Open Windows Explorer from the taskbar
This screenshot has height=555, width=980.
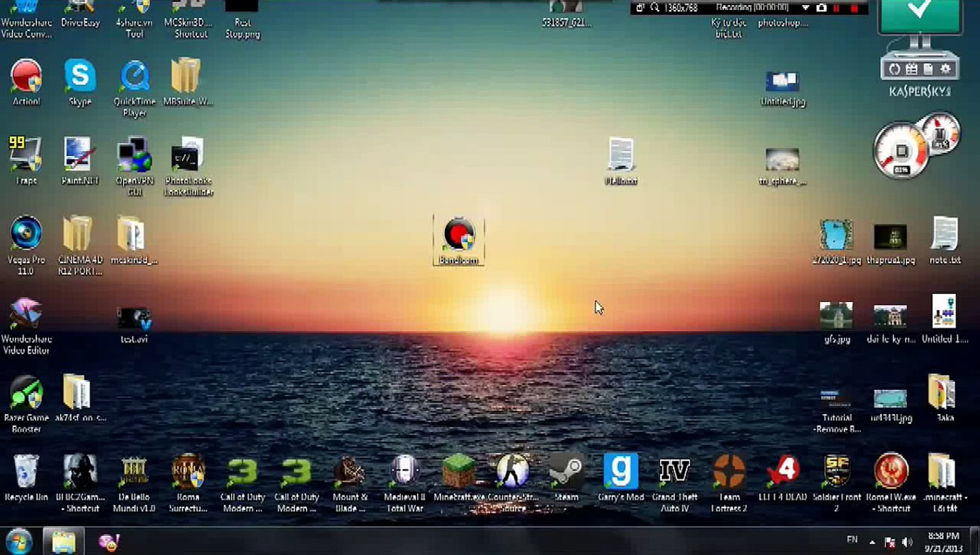click(63, 541)
